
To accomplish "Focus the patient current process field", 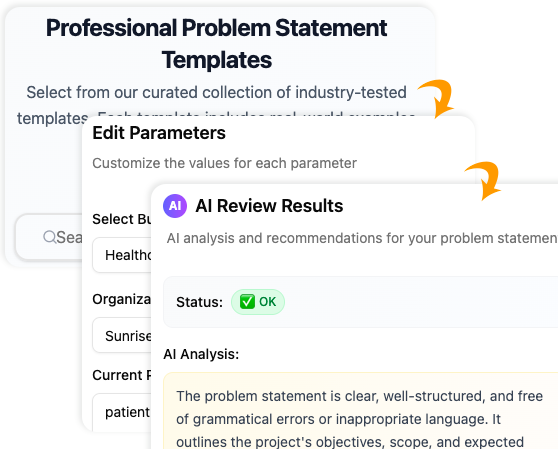I will (x=122, y=412).
